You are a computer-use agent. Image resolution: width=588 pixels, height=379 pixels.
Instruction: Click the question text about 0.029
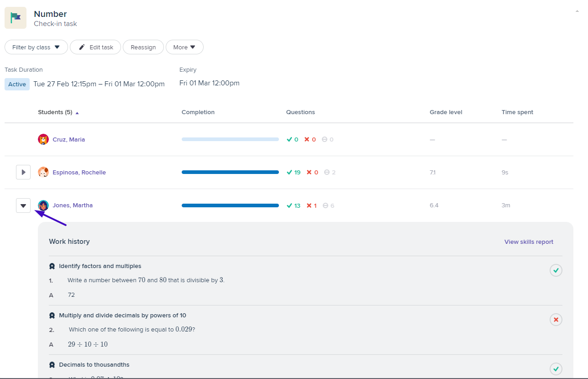(132, 329)
